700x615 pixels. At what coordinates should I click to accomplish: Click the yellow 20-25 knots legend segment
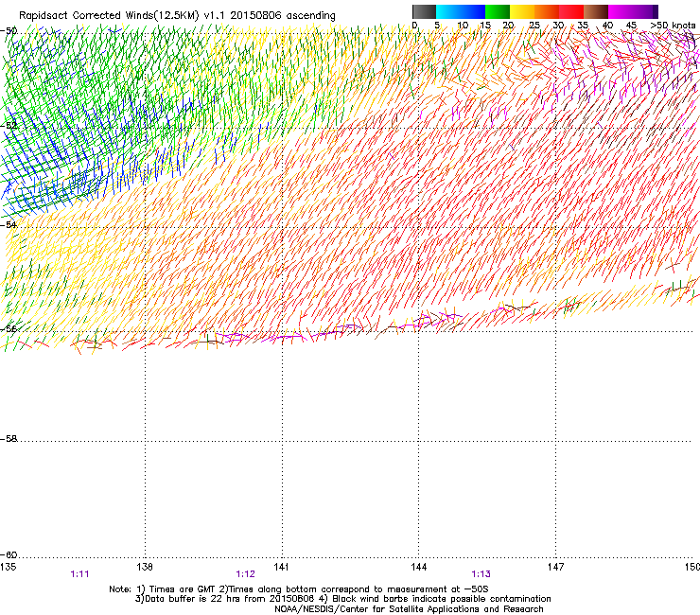point(522,11)
